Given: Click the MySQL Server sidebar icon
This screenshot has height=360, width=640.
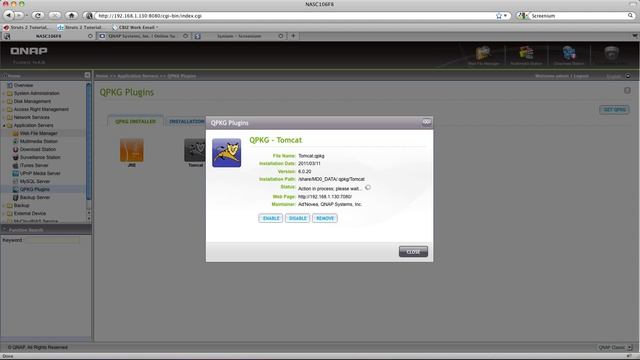Looking at the screenshot, I should click(16, 181).
